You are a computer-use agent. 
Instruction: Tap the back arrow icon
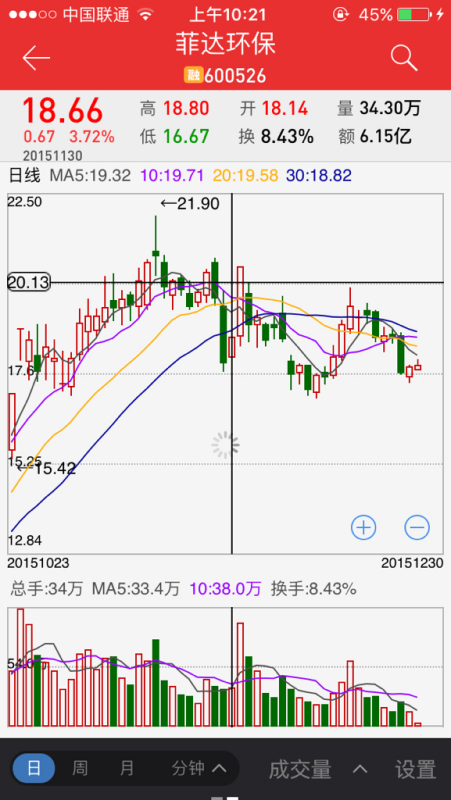(x=36, y=58)
